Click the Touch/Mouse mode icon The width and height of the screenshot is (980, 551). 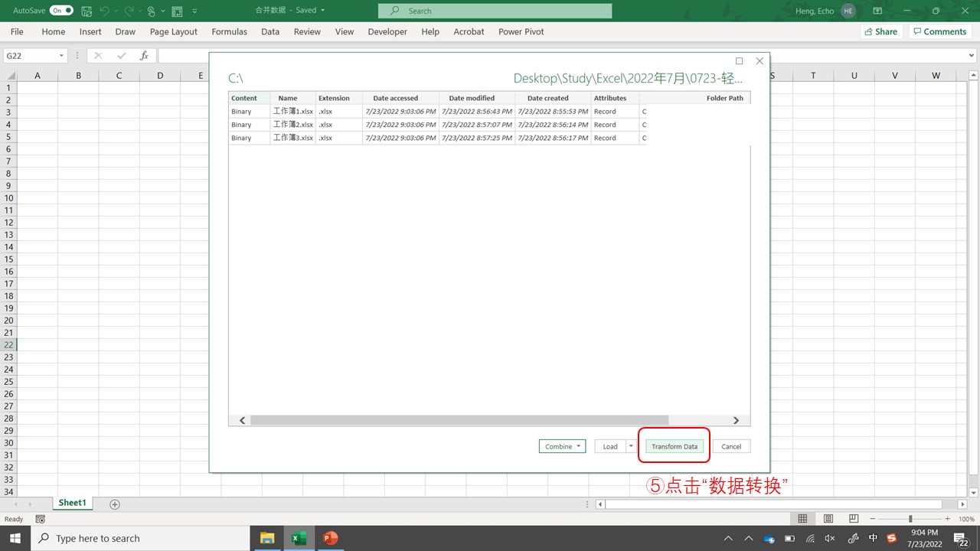pos(152,11)
